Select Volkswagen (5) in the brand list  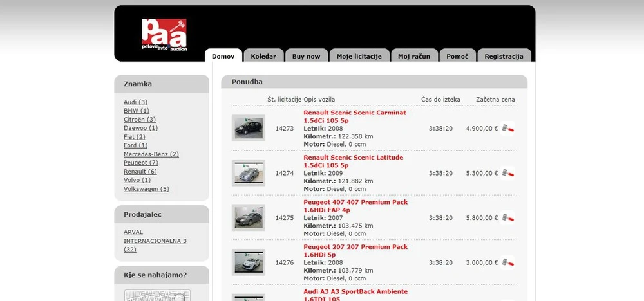point(146,189)
